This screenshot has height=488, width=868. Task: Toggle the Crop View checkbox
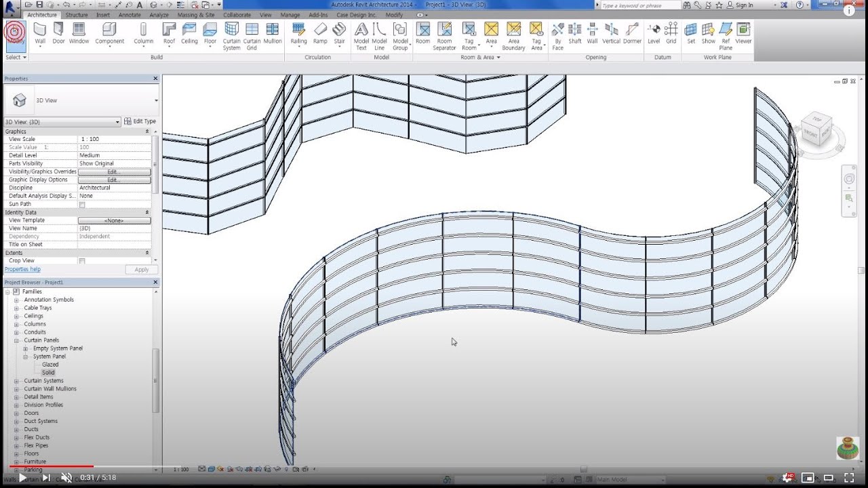click(82, 261)
